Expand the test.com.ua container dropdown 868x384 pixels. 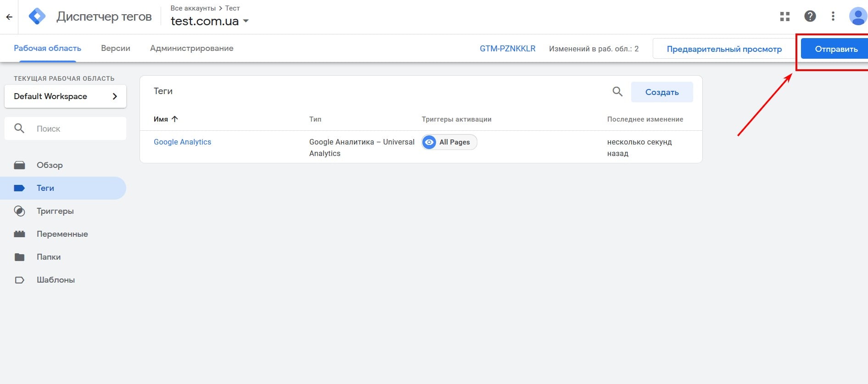pos(246,21)
